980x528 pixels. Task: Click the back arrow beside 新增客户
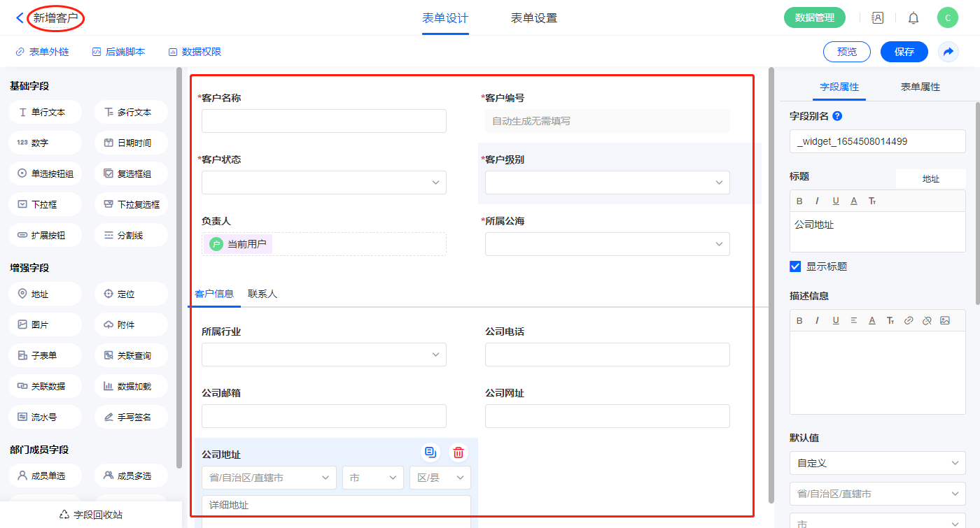point(20,18)
